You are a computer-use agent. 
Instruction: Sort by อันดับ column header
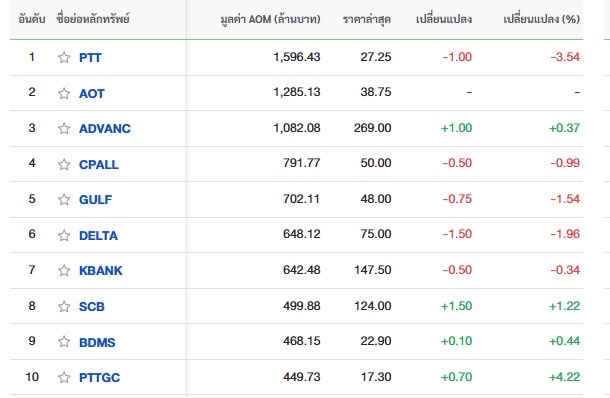coord(32,19)
